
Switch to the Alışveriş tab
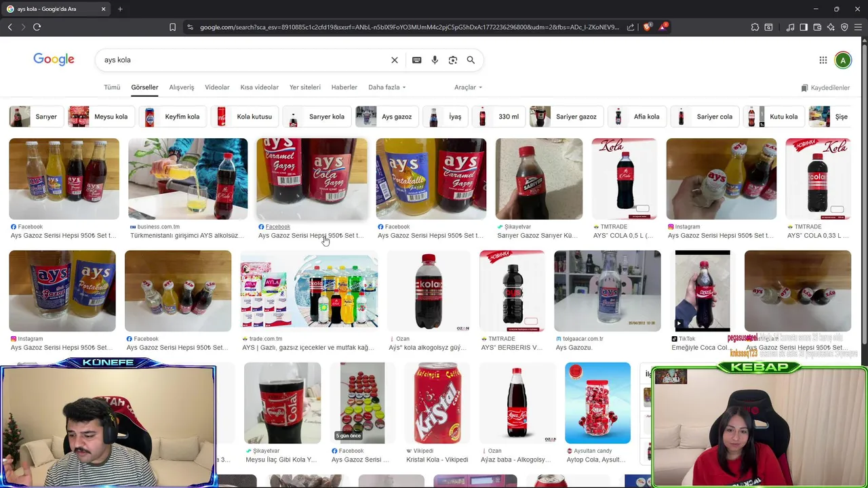click(182, 87)
